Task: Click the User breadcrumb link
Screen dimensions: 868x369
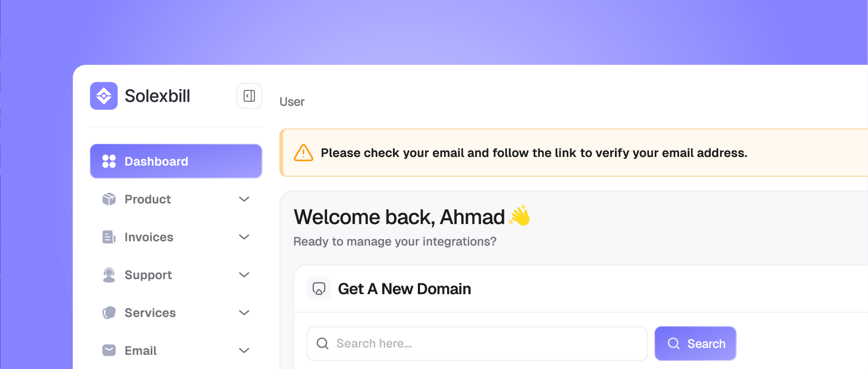Action: point(292,102)
